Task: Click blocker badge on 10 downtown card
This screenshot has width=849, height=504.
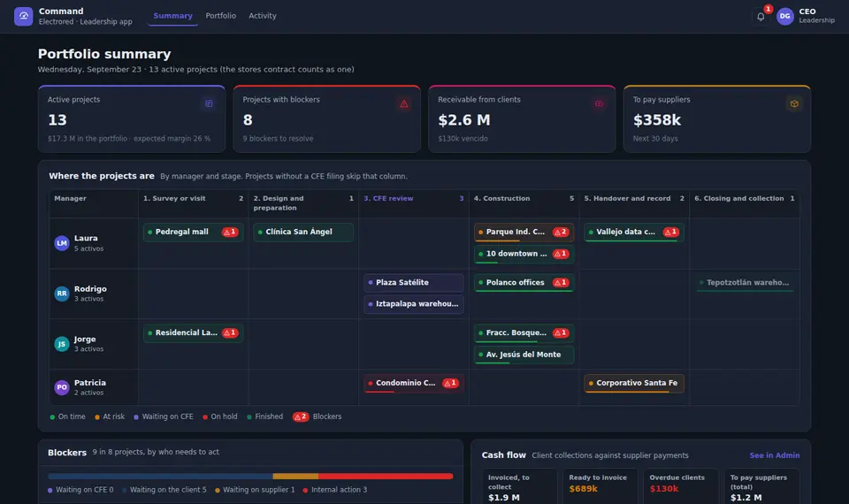Action: [561, 254]
